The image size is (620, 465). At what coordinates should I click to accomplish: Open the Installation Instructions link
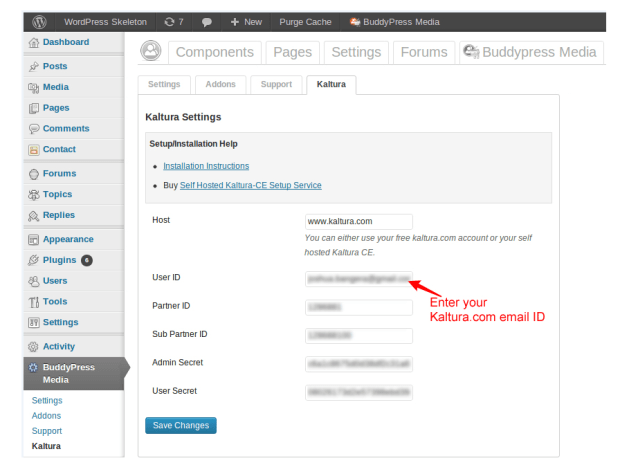coord(206,166)
